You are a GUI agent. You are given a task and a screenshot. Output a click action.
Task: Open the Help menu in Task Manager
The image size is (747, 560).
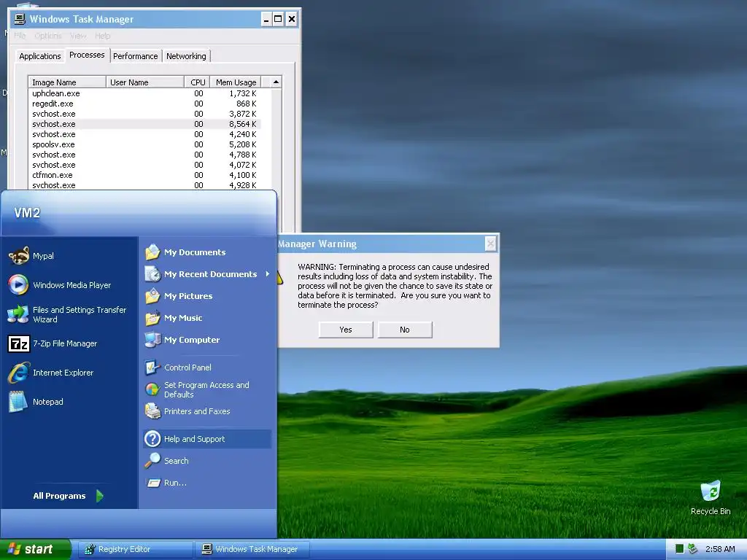(x=102, y=36)
